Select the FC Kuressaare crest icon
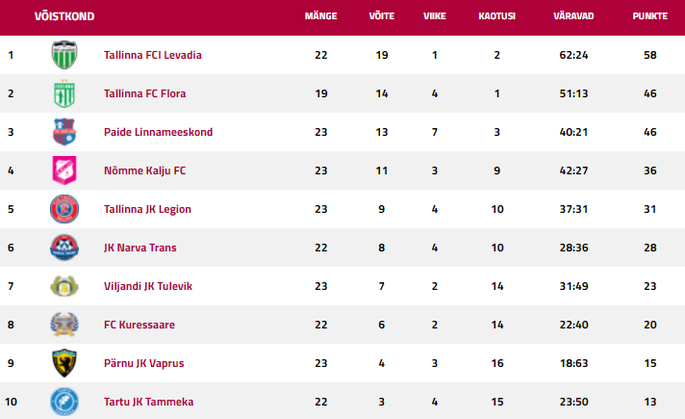This screenshot has height=419, width=685. pos(64,325)
